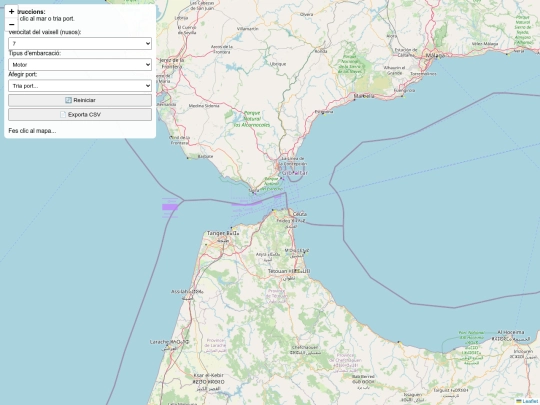This screenshot has height=405, width=540.
Task: Zoom in the map with plus button
Action: pyautogui.click(x=11, y=12)
